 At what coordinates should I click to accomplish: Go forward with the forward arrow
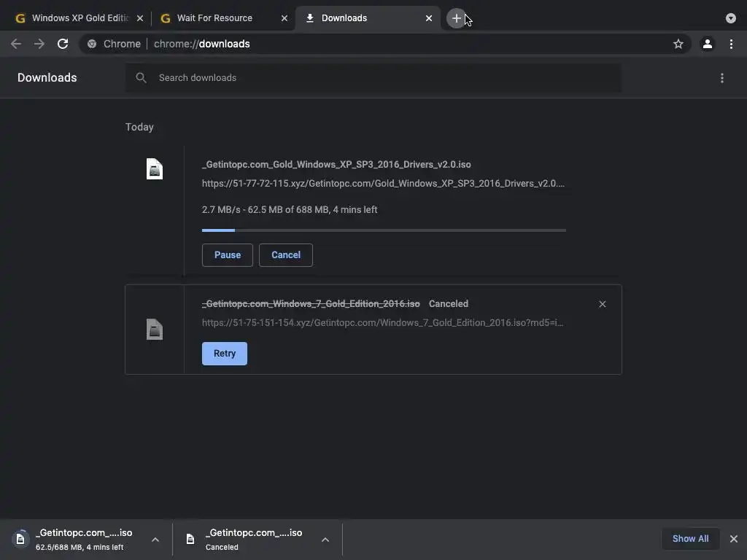tap(39, 44)
